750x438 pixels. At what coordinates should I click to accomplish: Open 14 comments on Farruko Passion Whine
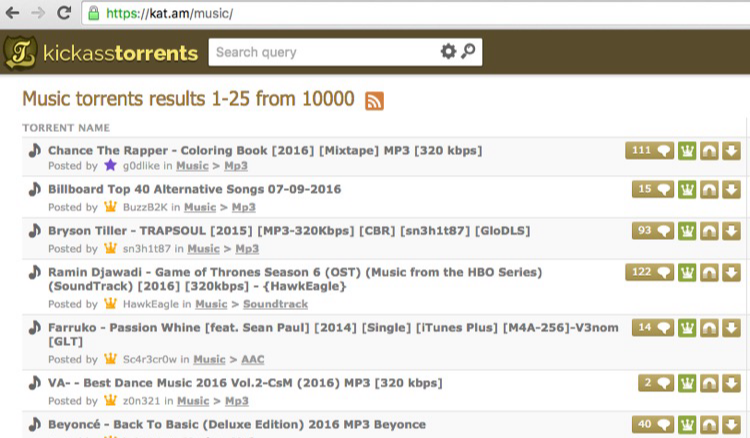[x=653, y=328]
